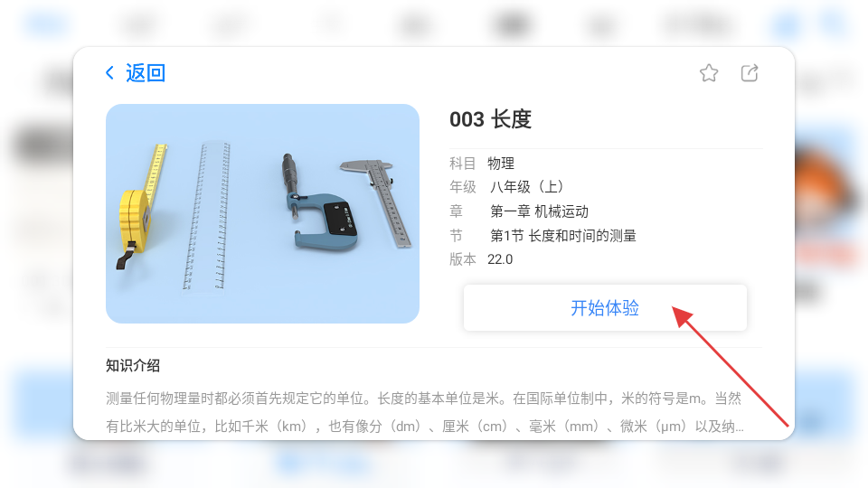Click the 版本 field label
This screenshot has width=868, height=488.
(463, 259)
